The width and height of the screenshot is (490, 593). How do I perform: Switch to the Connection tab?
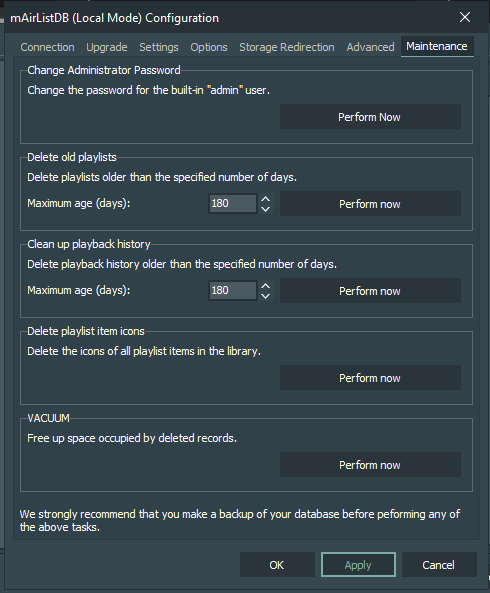click(x=47, y=47)
